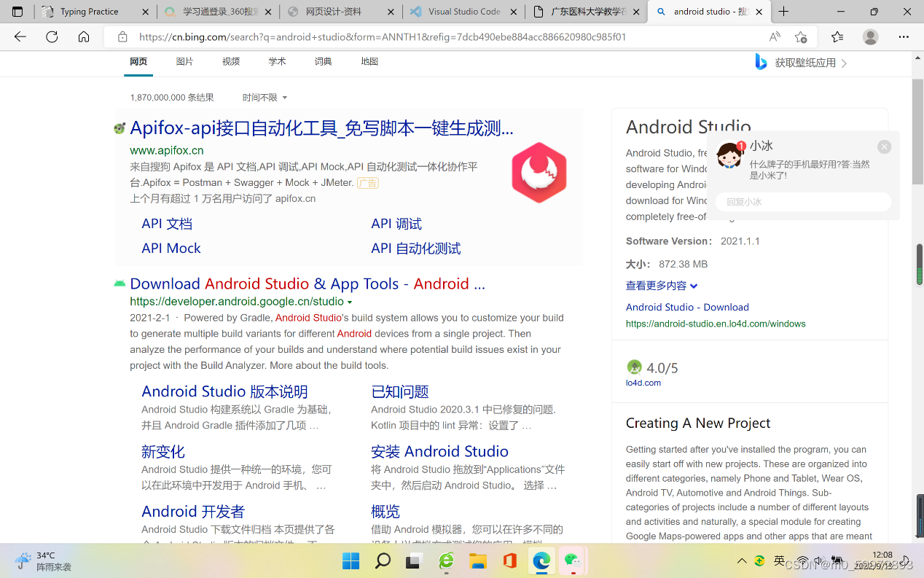Open weather widget showing 34°C
This screenshot has height=578, width=924.
pos(44,561)
